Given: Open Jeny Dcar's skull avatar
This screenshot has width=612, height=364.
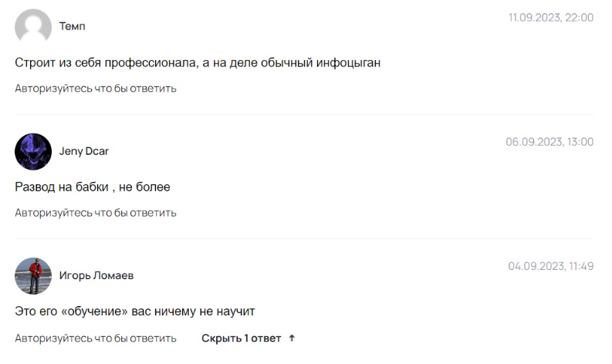Looking at the screenshot, I should tap(33, 151).
